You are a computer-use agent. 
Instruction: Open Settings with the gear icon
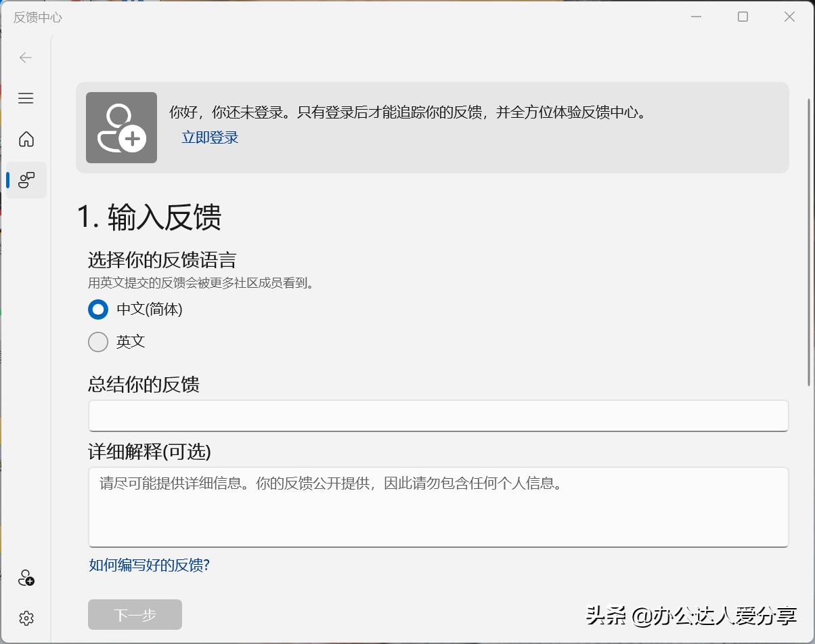tap(25, 618)
